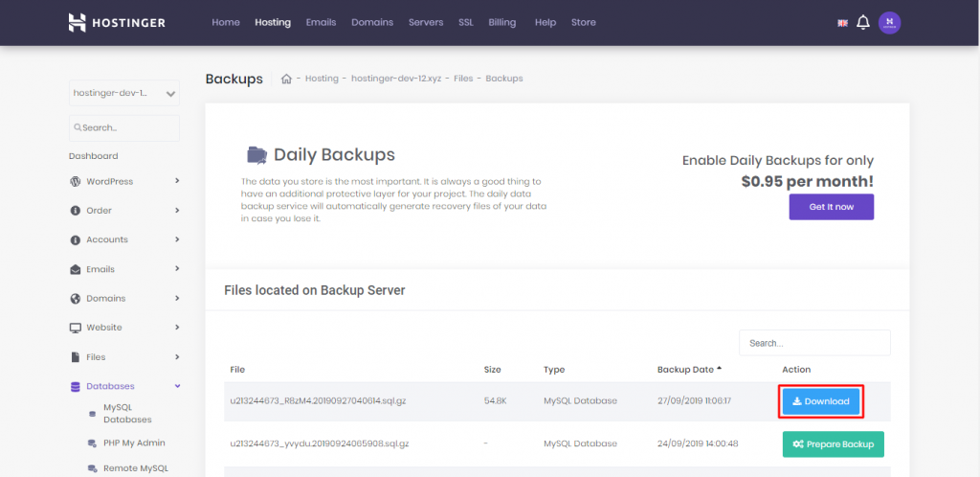Open Dashboard in the sidebar
The image size is (980, 477).
(93, 156)
